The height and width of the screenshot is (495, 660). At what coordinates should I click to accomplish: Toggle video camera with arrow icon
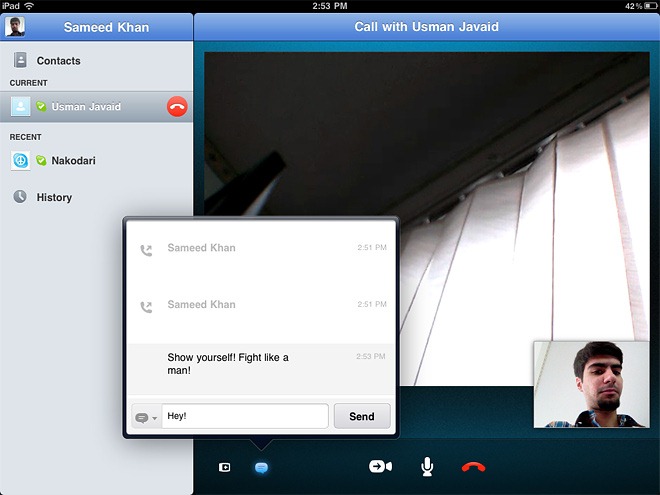[x=381, y=466]
